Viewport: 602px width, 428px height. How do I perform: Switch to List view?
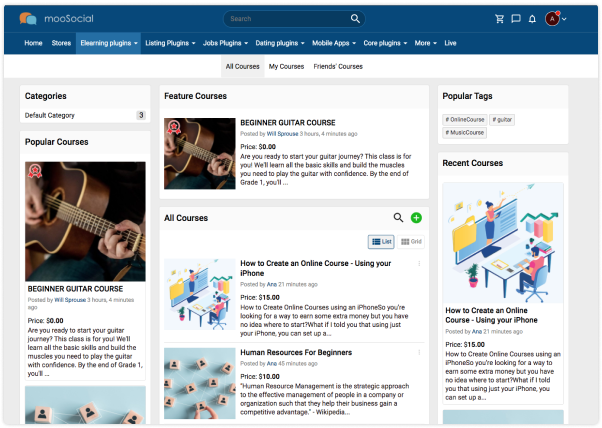[x=381, y=241]
